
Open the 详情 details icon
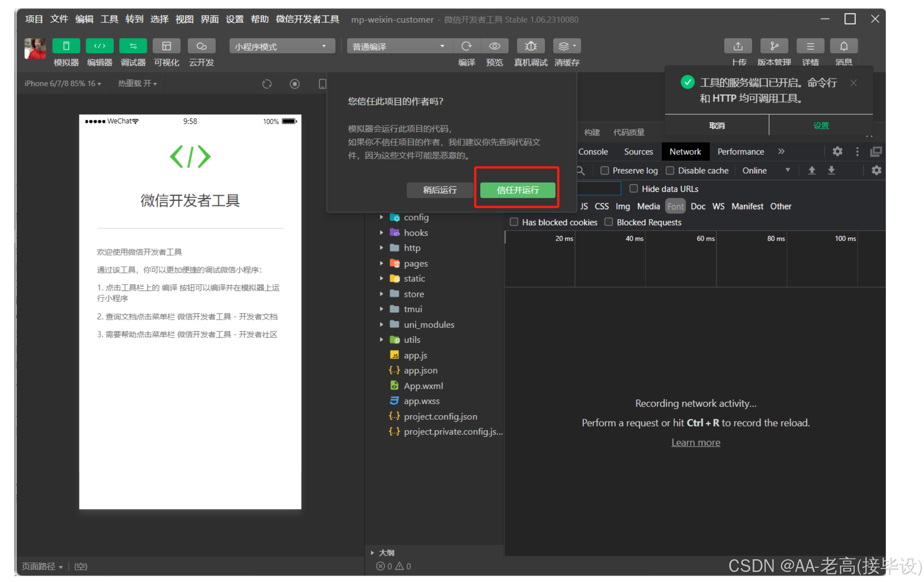[x=810, y=46]
